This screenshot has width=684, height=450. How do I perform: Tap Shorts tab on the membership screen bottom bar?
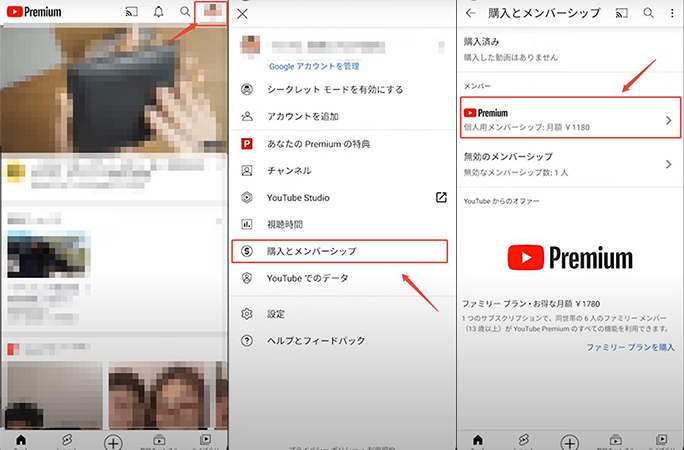click(x=523, y=441)
